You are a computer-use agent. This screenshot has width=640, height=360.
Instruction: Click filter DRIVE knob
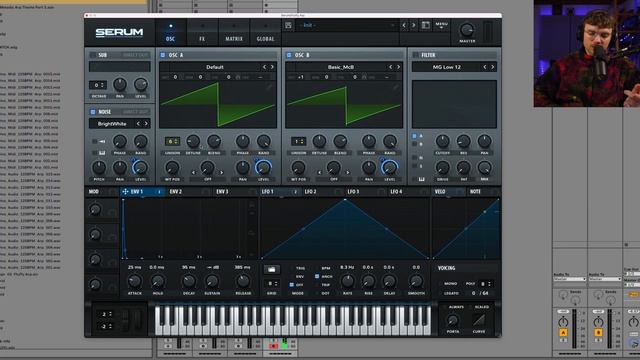click(x=442, y=167)
